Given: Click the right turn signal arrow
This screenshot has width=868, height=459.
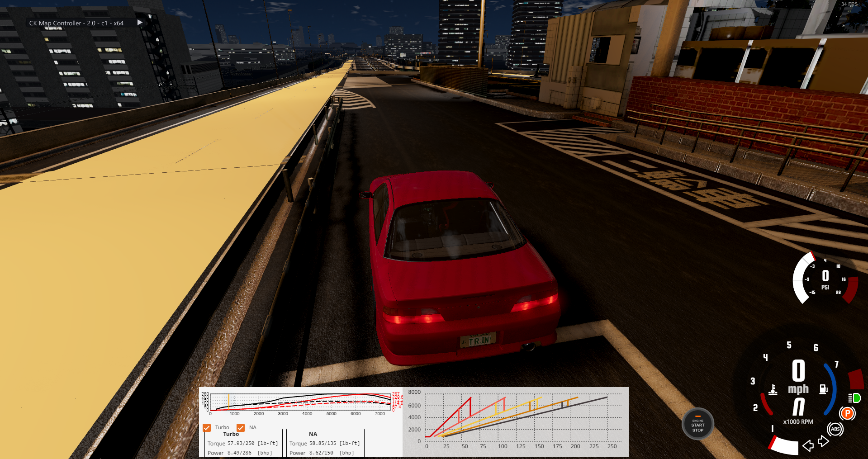Looking at the screenshot, I should click(824, 441).
